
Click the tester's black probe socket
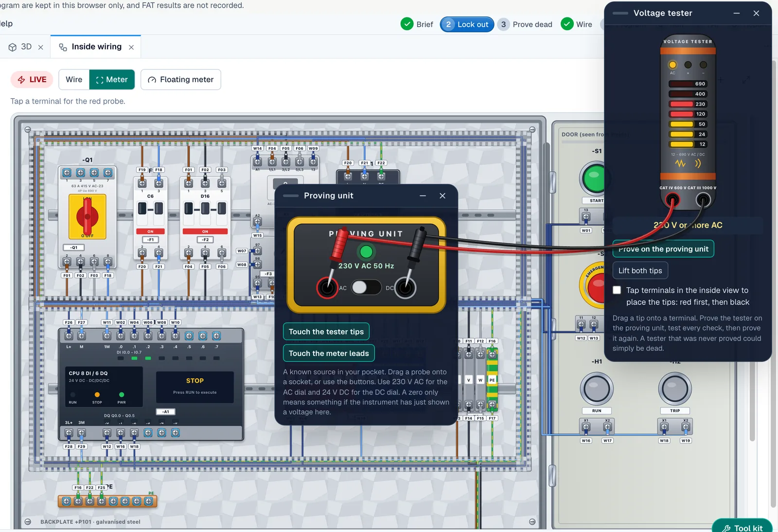click(x=703, y=199)
